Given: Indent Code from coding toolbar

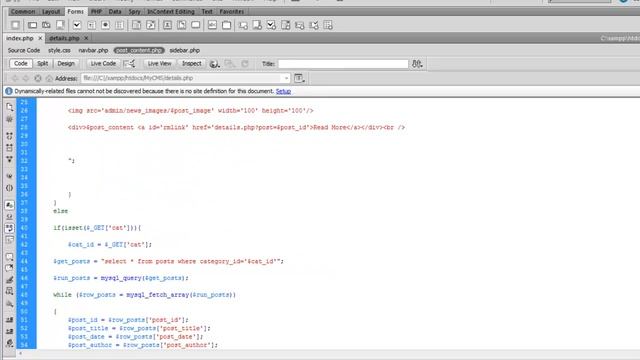Looking at the screenshot, I should 9,320.
